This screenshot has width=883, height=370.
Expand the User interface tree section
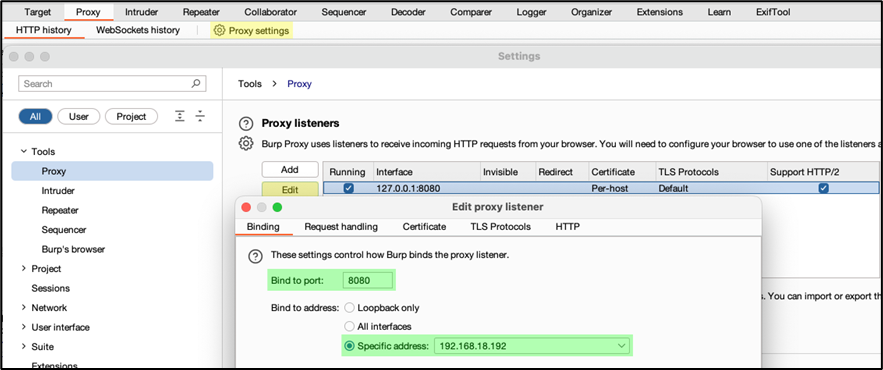point(24,327)
